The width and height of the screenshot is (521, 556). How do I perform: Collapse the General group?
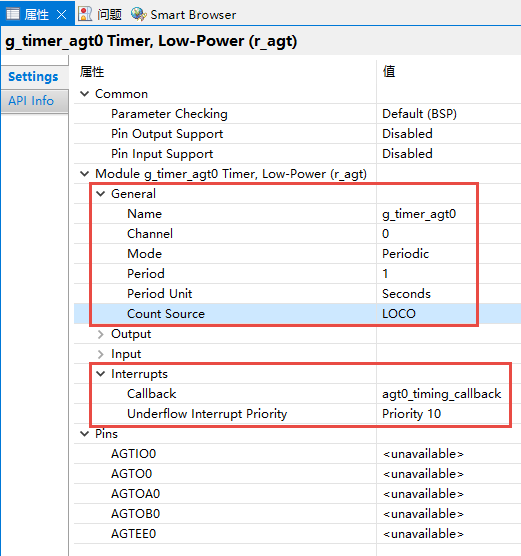point(101,194)
